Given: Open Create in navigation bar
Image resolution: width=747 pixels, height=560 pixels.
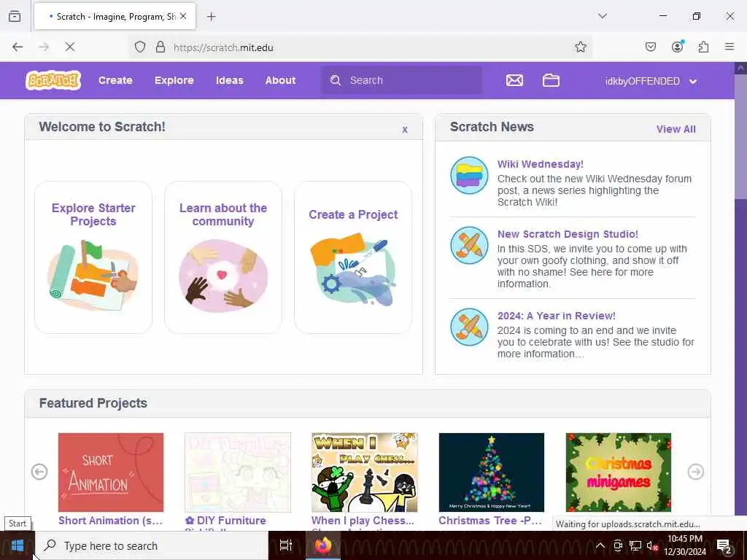Looking at the screenshot, I should point(115,80).
